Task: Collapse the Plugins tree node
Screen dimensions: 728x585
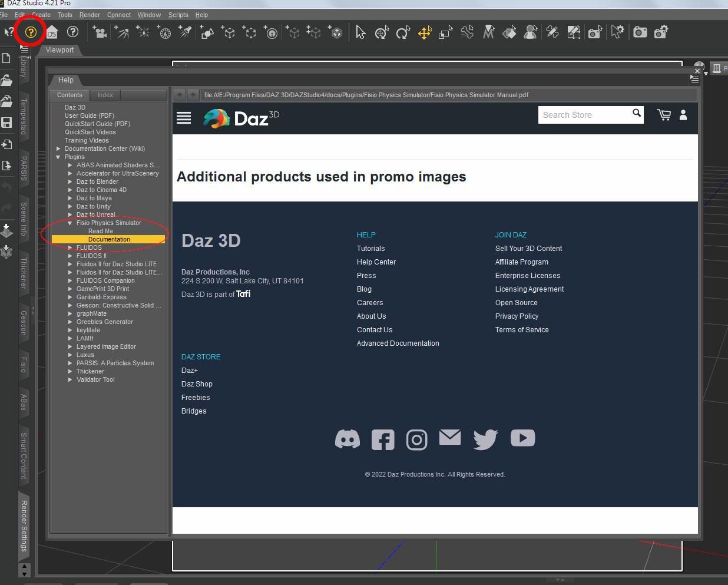Action: point(58,157)
